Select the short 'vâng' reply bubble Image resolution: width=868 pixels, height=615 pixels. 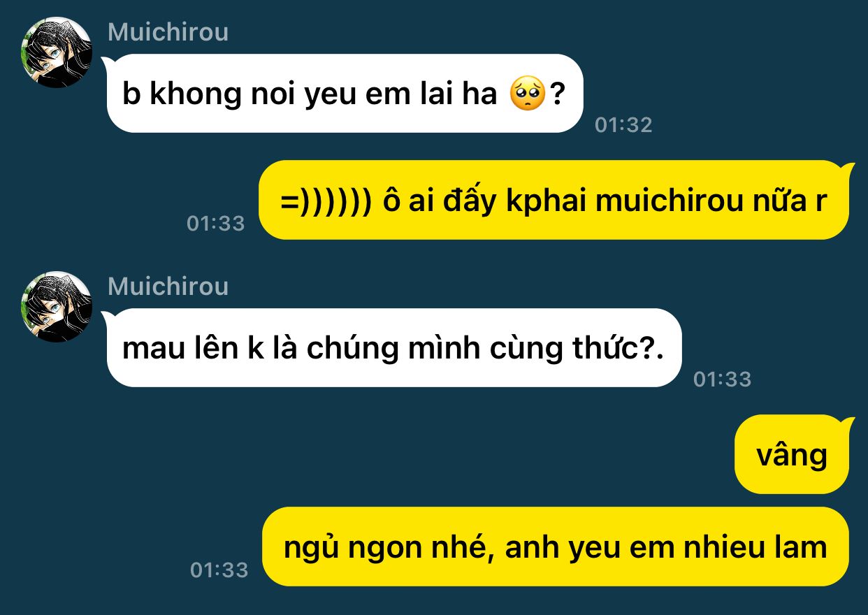click(x=793, y=454)
